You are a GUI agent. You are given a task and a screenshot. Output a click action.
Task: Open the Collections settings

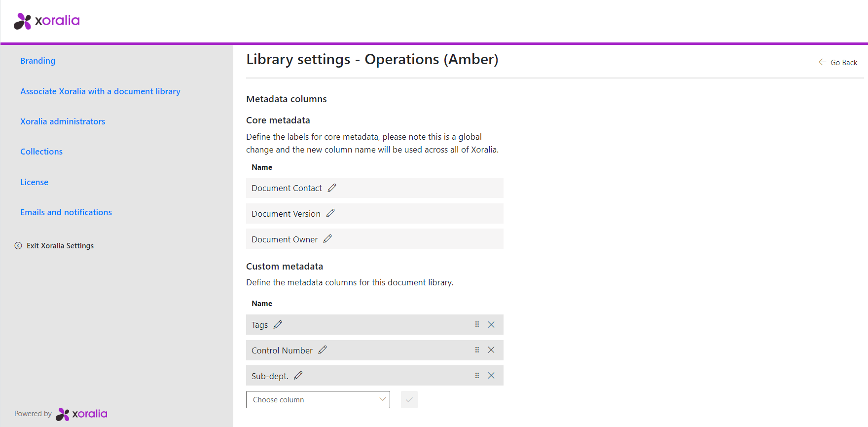(41, 152)
